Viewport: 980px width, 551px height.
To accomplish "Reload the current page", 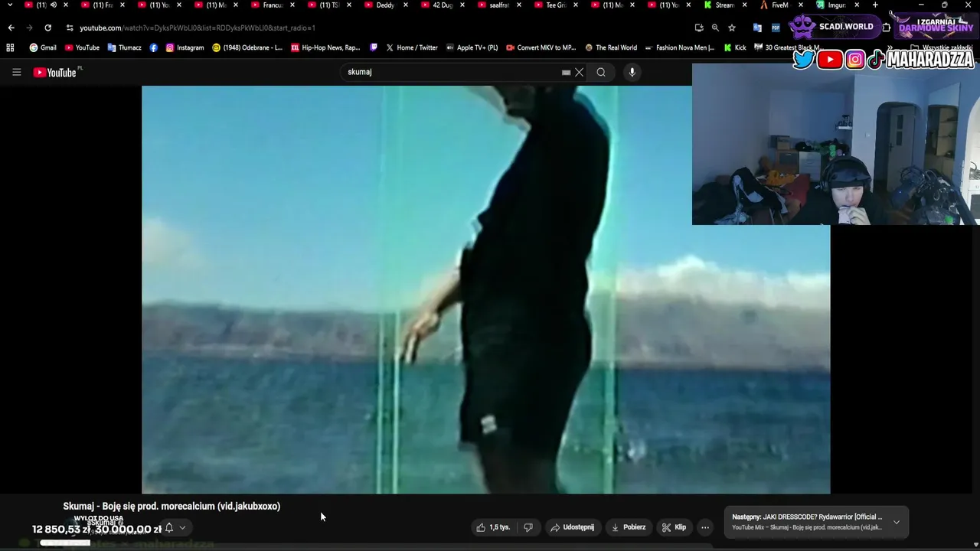I will (x=47, y=28).
